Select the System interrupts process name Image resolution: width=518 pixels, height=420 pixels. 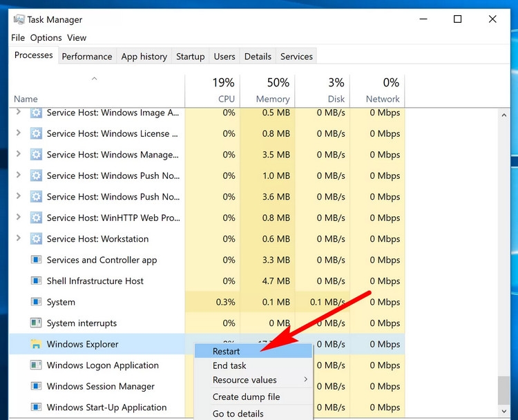tap(81, 323)
